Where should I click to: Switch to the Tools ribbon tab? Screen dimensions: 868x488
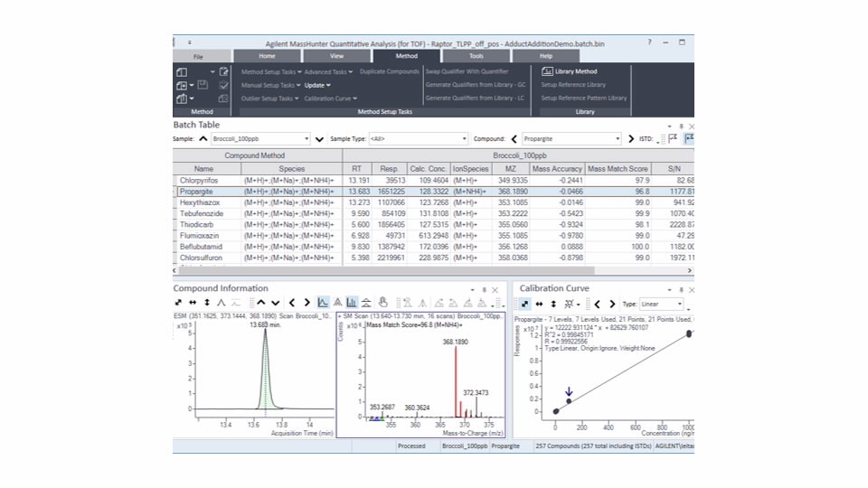pyautogui.click(x=476, y=56)
